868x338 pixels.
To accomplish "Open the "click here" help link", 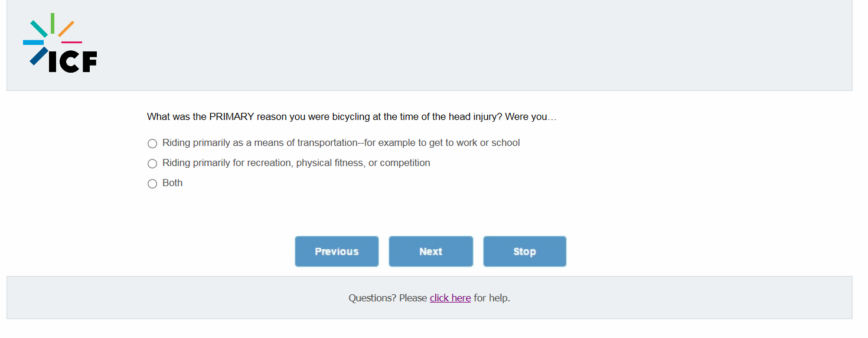I will (450, 298).
